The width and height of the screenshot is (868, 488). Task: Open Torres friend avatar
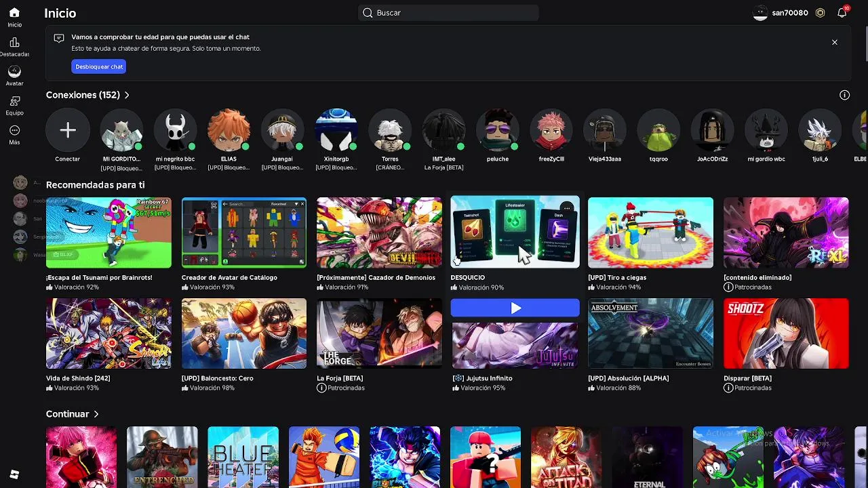pyautogui.click(x=390, y=130)
